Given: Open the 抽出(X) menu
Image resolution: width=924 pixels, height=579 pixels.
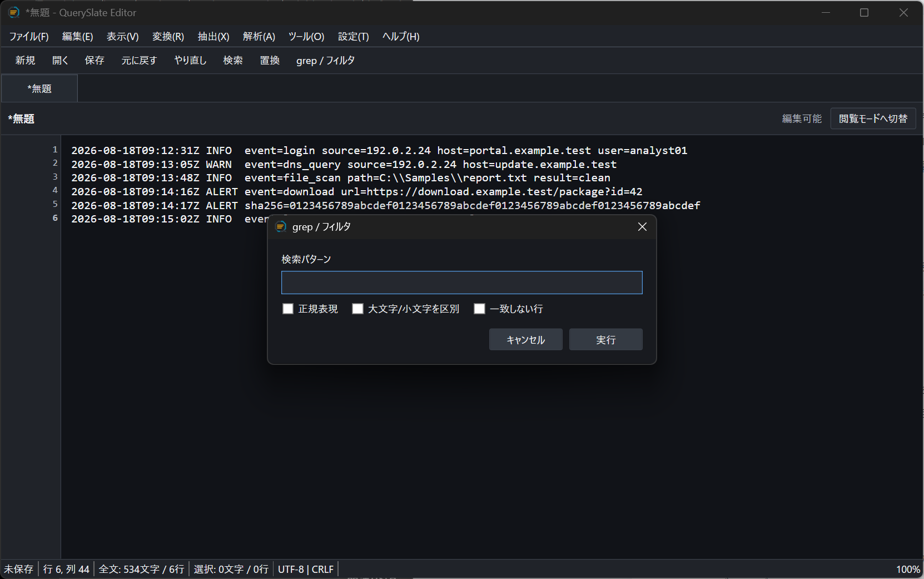Looking at the screenshot, I should tap(213, 37).
